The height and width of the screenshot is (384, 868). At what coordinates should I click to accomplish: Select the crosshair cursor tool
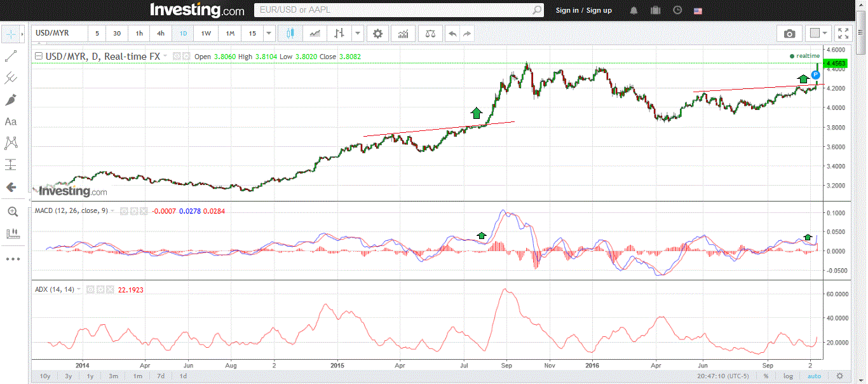(11, 34)
